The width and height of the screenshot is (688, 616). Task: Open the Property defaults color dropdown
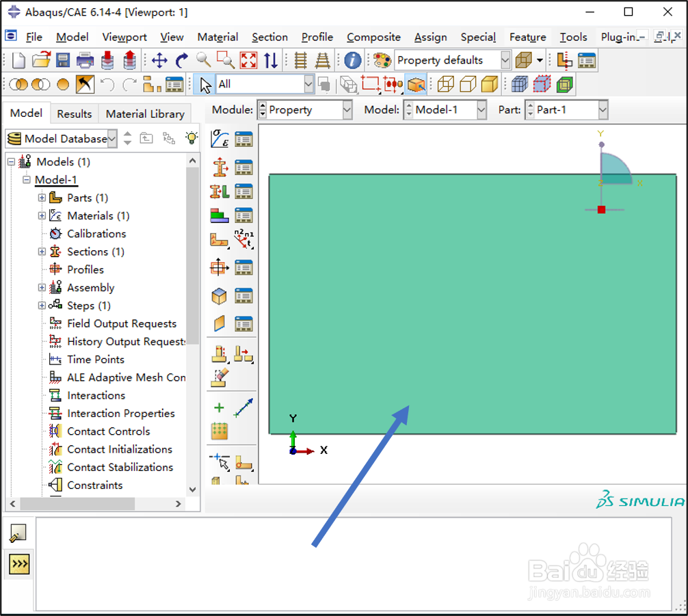click(453, 60)
